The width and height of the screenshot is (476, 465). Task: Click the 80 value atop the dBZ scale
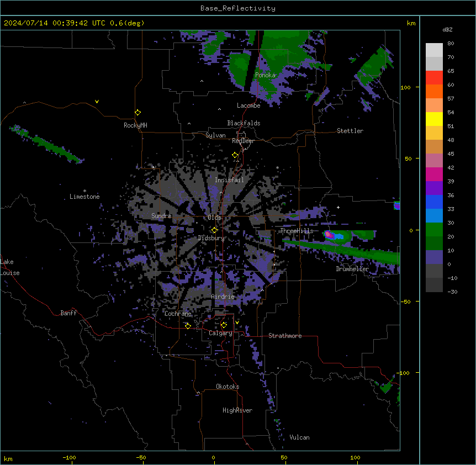click(x=451, y=44)
